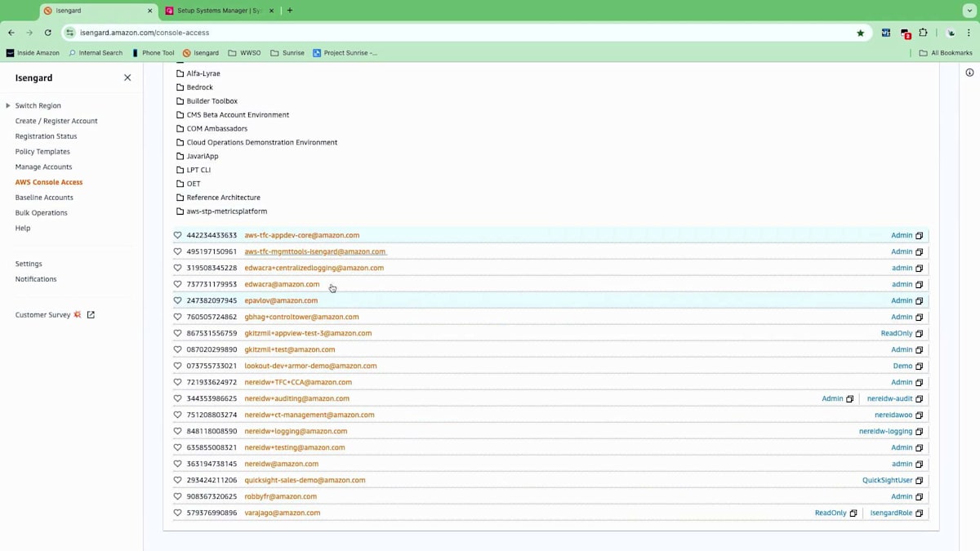Copy icon beside varajago ReadOnly role
This screenshot has height=551, width=980.
click(853, 513)
